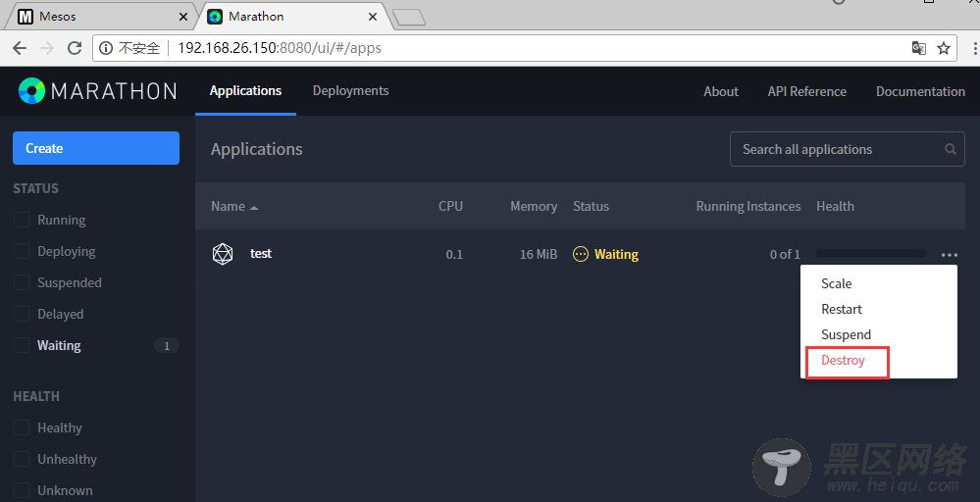
Task: Click the translate page icon
Action: 918,48
